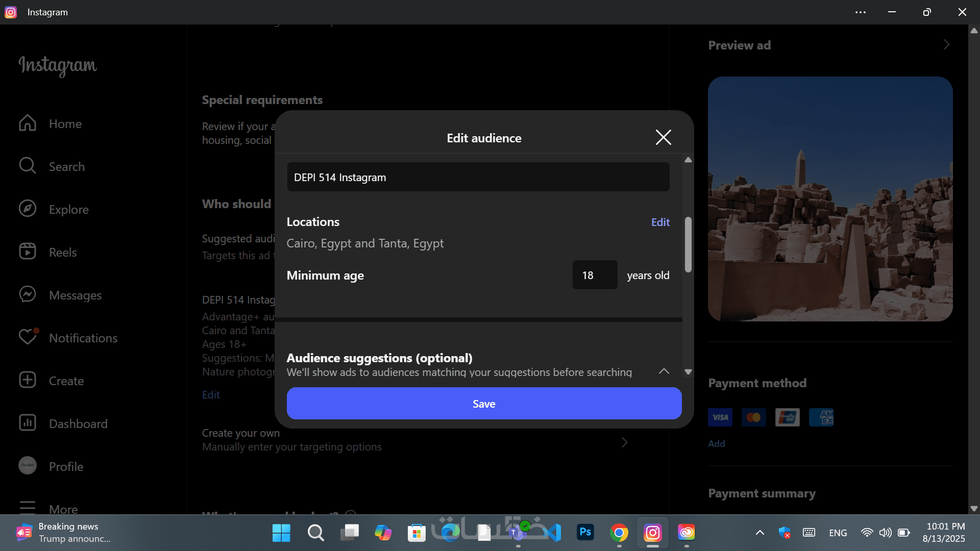This screenshot has height=551, width=980.
Task: Open the Profile menu item
Action: click(66, 466)
